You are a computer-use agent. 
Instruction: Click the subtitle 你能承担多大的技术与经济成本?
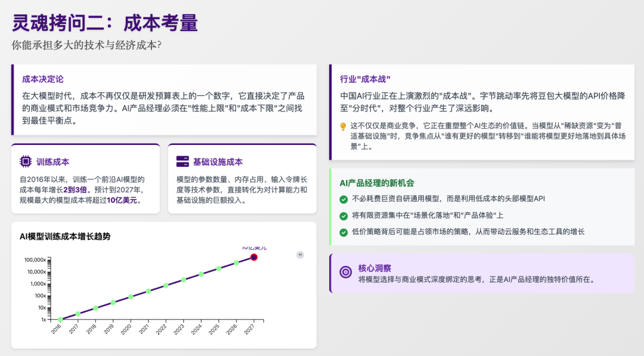[x=86, y=45]
